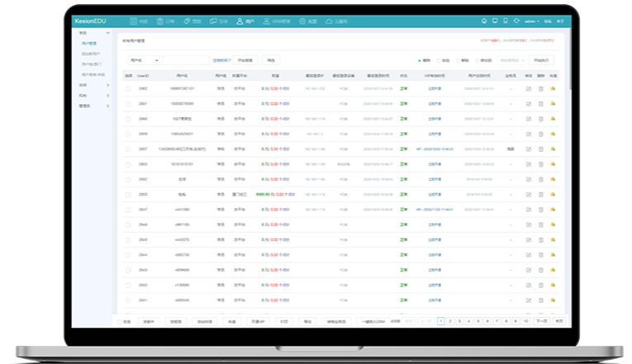The height and width of the screenshot is (364, 632).
Task: Click the home icon in top bar
Action: (484, 20)
